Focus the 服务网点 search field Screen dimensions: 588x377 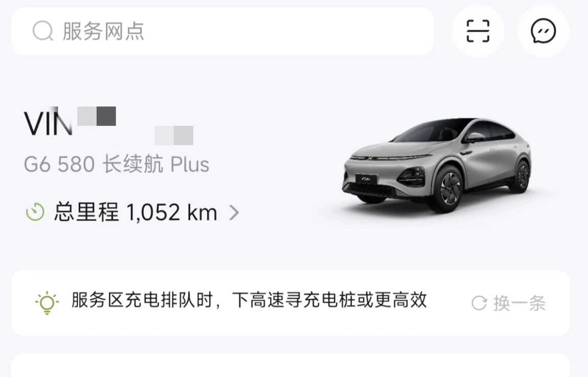222,31
